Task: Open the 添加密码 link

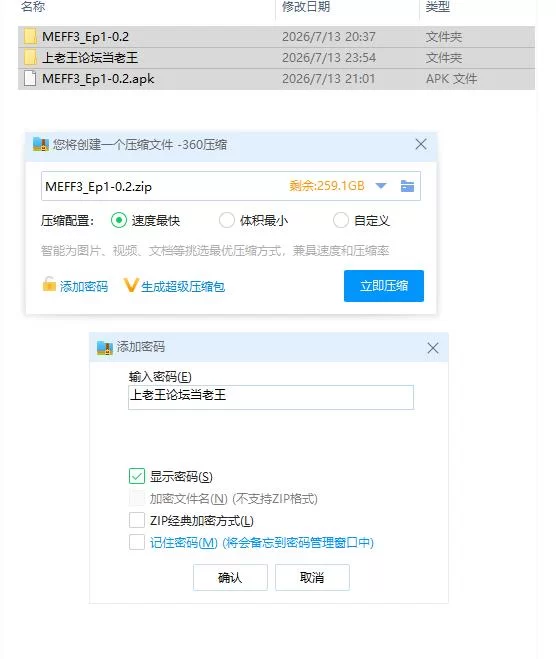Action: (x=84, y=286)
